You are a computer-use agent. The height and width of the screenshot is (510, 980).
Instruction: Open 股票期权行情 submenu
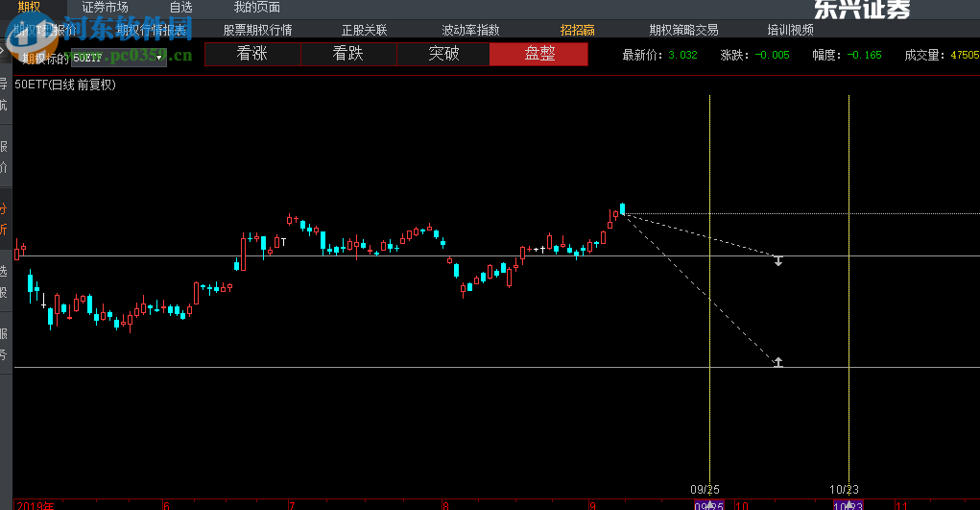257,30
